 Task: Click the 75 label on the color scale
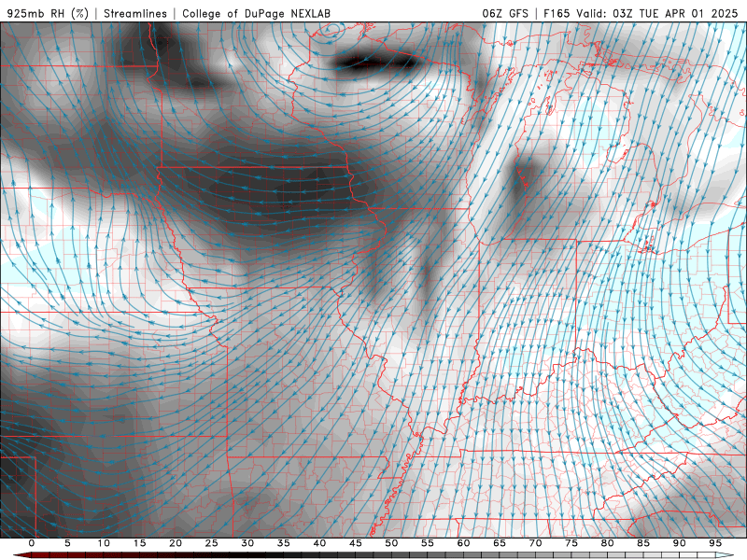[x=571, y=543]
